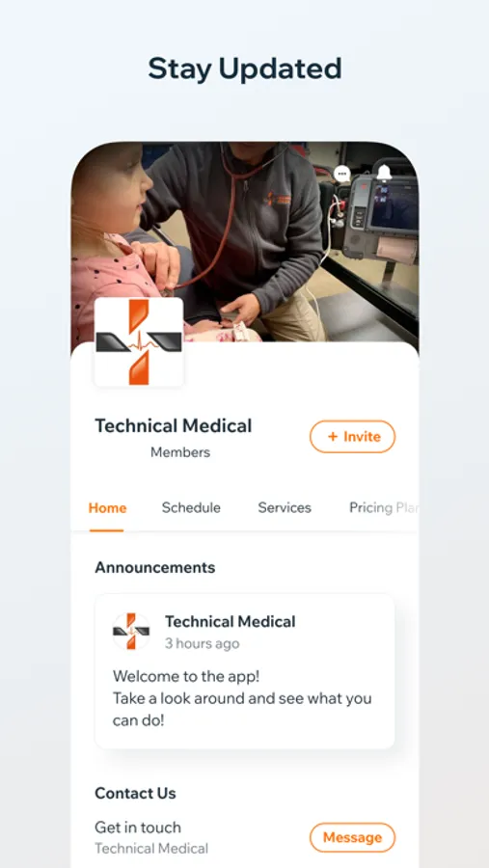
Task: Select the Get in touch contact row
Action: (245, 837)
